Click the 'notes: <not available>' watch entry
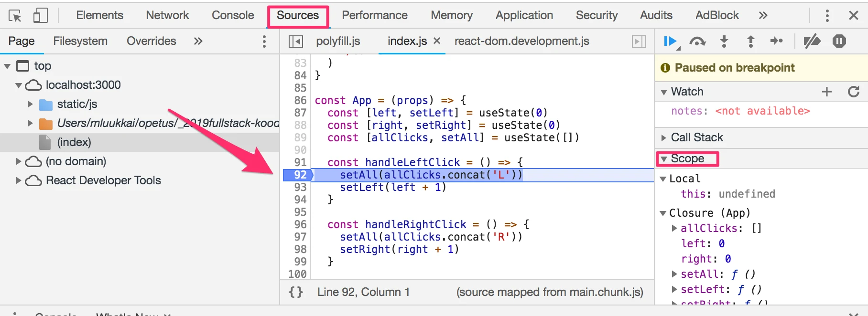Screen dimensions: 868x316 pyautogui.click(x=740, y=111)
